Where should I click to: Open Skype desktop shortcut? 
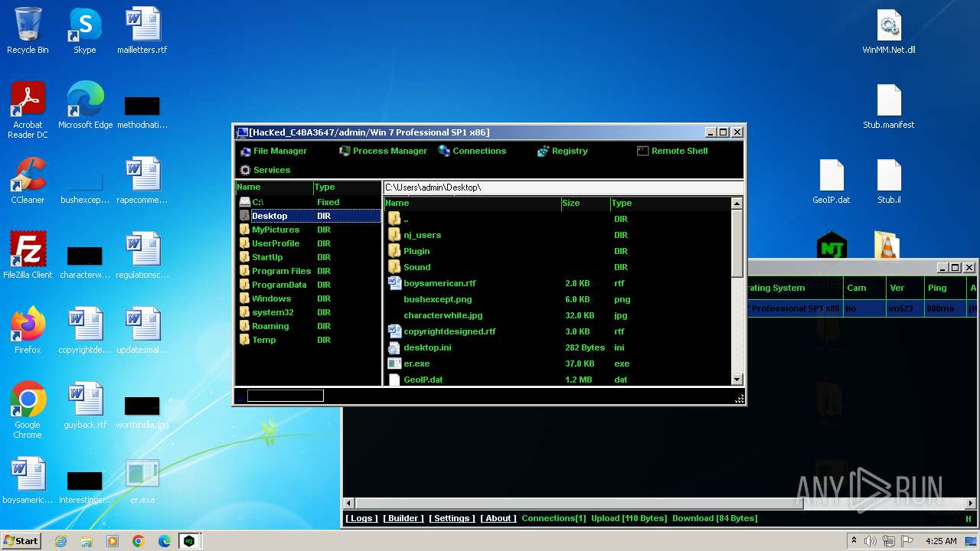tap(85, 31)
